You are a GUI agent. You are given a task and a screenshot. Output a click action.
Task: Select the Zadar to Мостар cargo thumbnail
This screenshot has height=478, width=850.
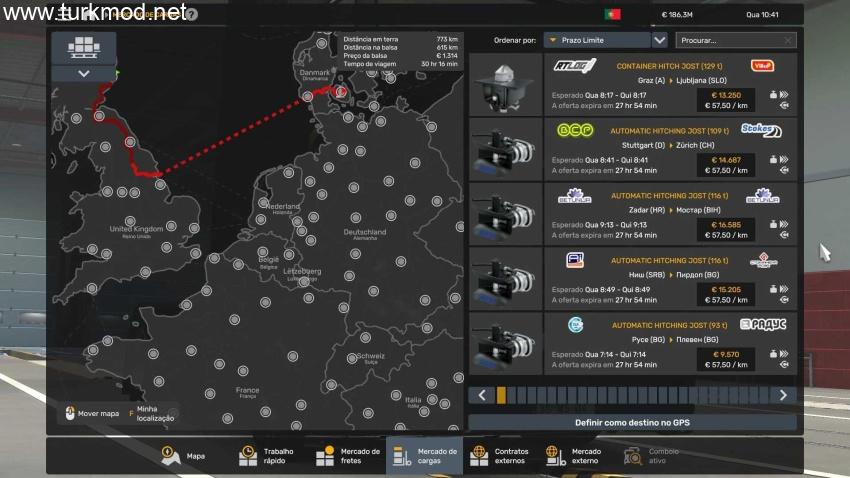[505, 214]
